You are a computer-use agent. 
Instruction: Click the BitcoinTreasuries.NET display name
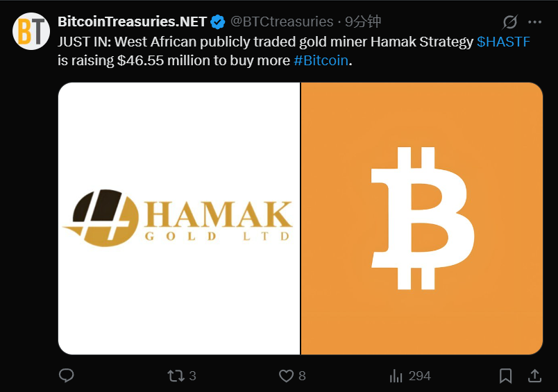point(132,22)
